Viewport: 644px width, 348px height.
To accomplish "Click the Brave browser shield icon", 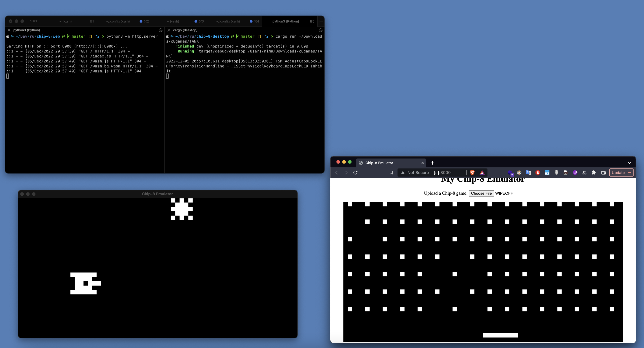I will 471,172.
